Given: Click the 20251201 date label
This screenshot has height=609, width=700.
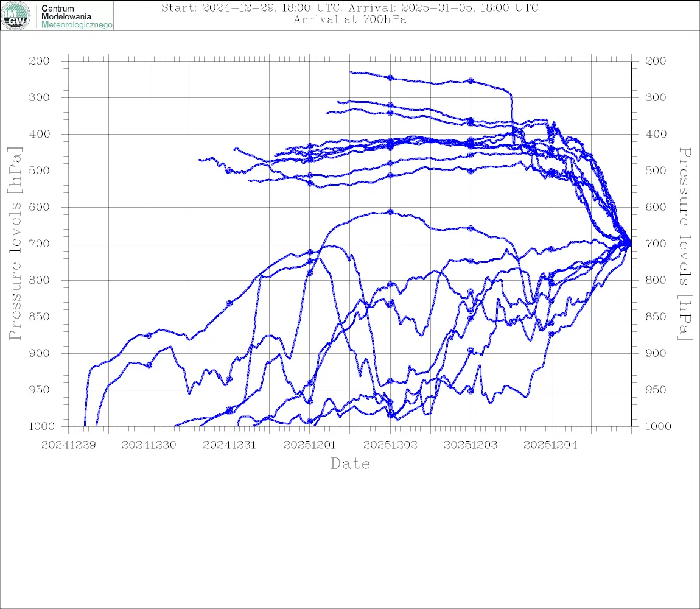Looking at the screenshot, I should (x=309, y=445).
